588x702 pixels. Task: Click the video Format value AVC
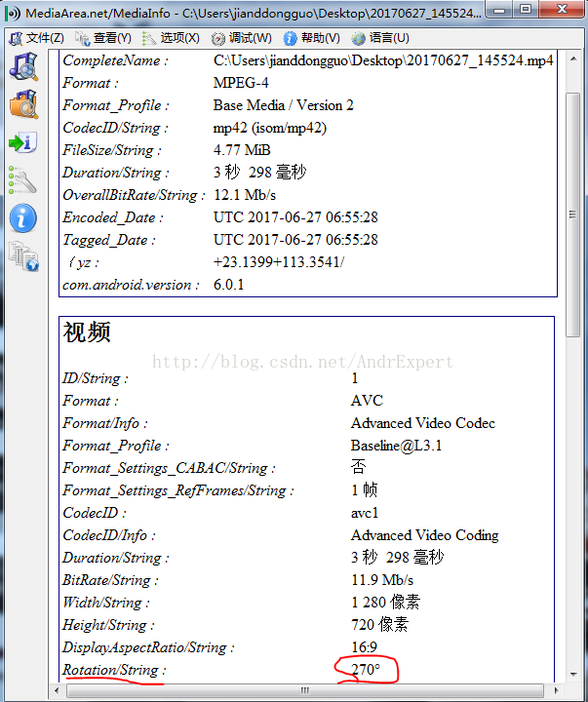click(x=367, y=401)
